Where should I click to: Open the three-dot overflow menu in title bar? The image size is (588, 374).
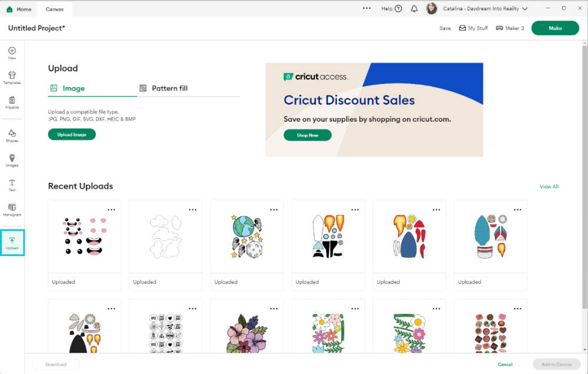[x=366, y=8]
